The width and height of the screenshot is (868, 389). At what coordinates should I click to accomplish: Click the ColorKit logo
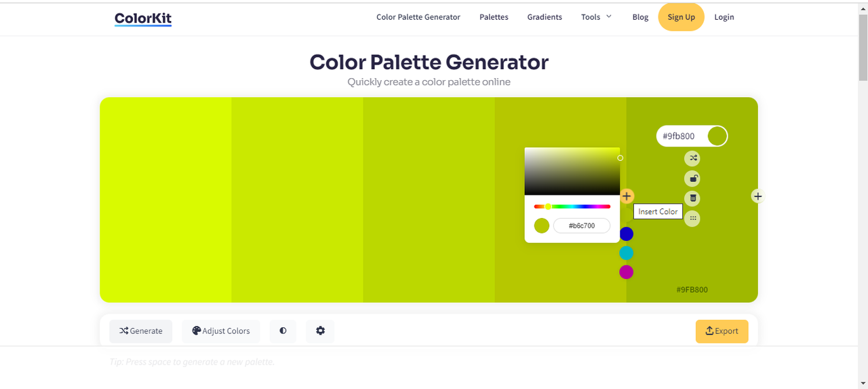[x=143, y=18]
